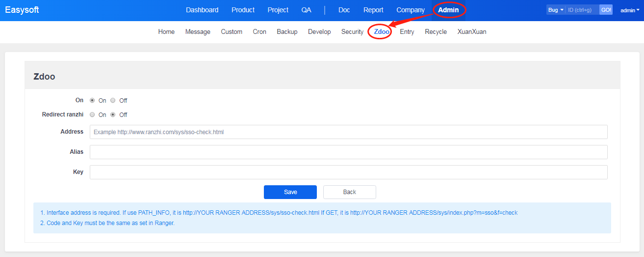Switch to the Report section

tap(373, 10)
